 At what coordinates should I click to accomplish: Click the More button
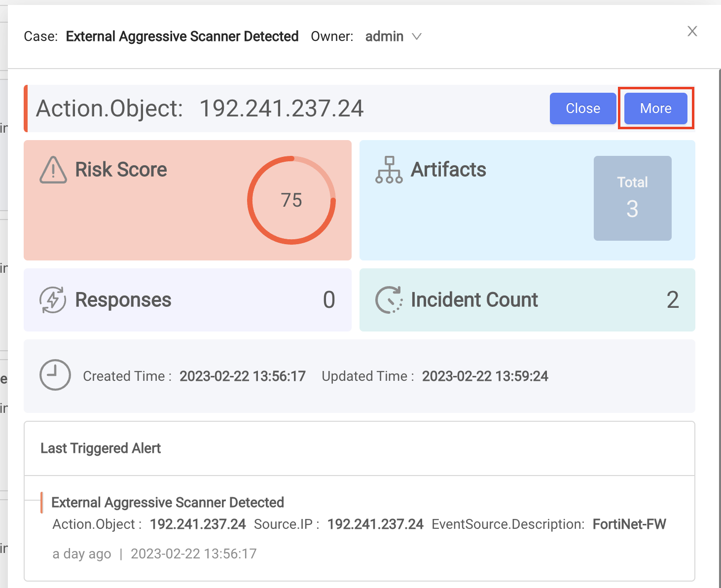tap(655, 109)
